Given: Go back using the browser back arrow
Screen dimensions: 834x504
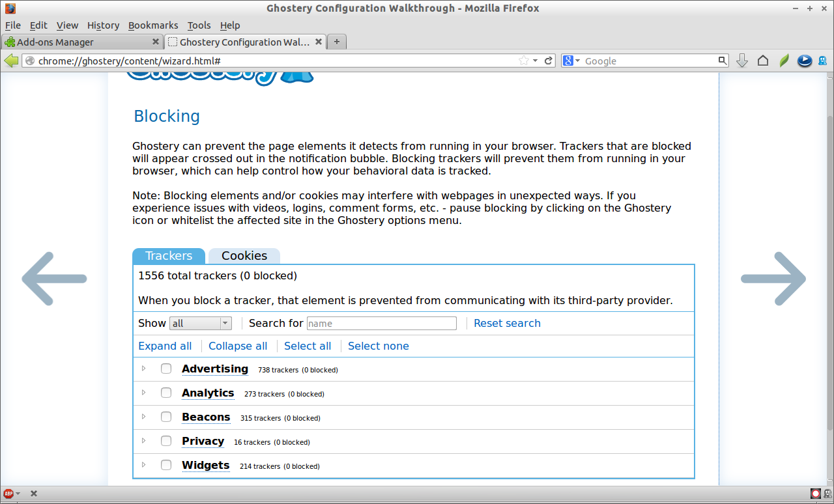Looking at the screenshot, I should tap(11, 61).
